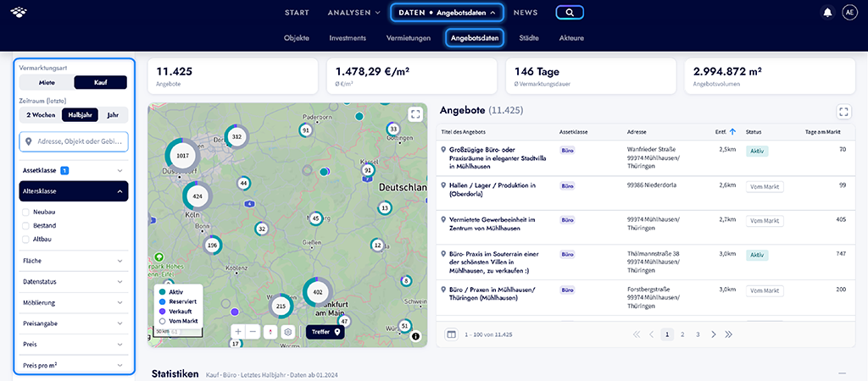Click the 215 cluster marker on the map
Image resolution: width=868 pixels, height=381 pixels.
coord(281,306)
